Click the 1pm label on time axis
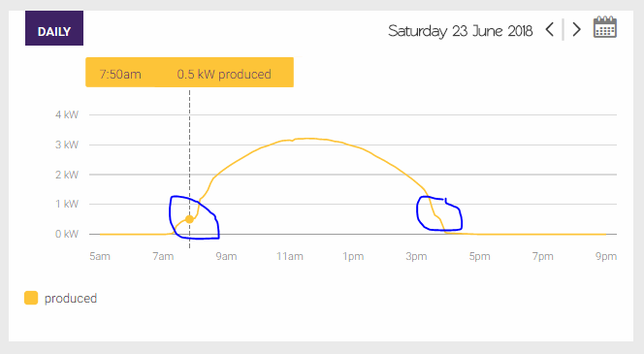Screen dimensions: 644x354 (353, 256)
